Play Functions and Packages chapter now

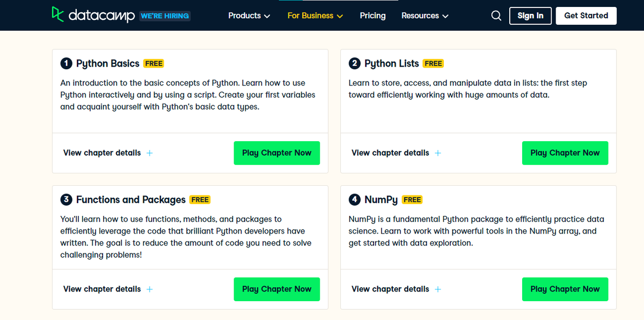click(276, 289)
